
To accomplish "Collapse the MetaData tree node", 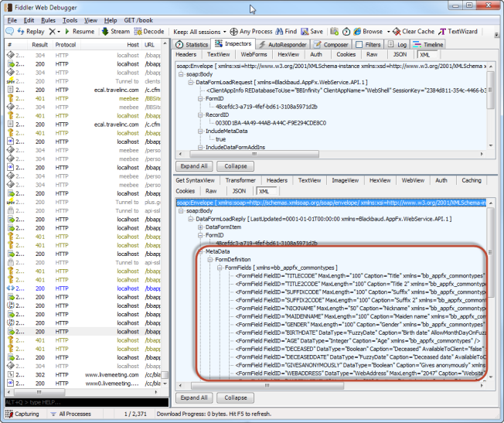I will pyautogui.click(x=199, y=252).
